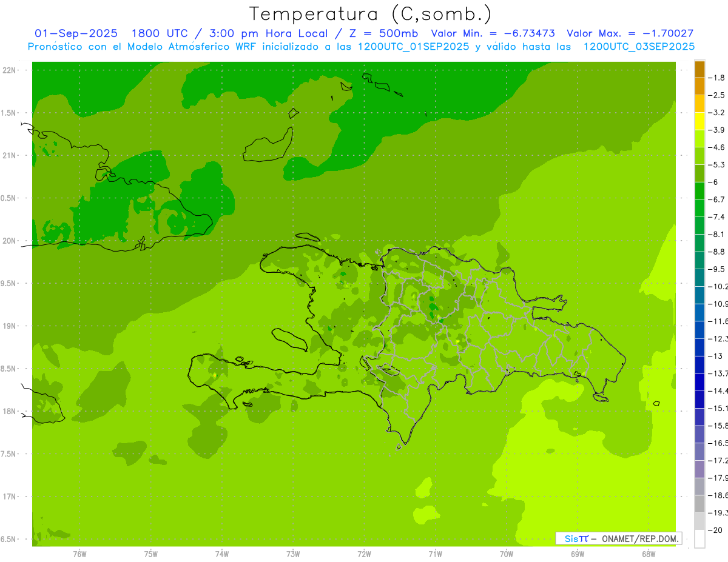Pick the lime swatch between -3.9 and -4.6
Viewport: 728px width, 562px height.
click(699, 139)
